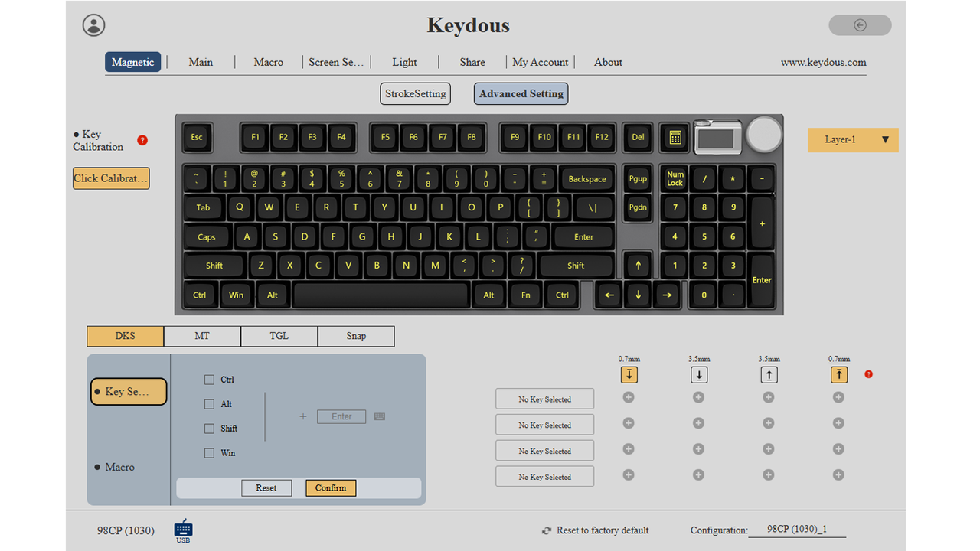Open the Light tab
This screenshot has height=551, width=980.
404,62
